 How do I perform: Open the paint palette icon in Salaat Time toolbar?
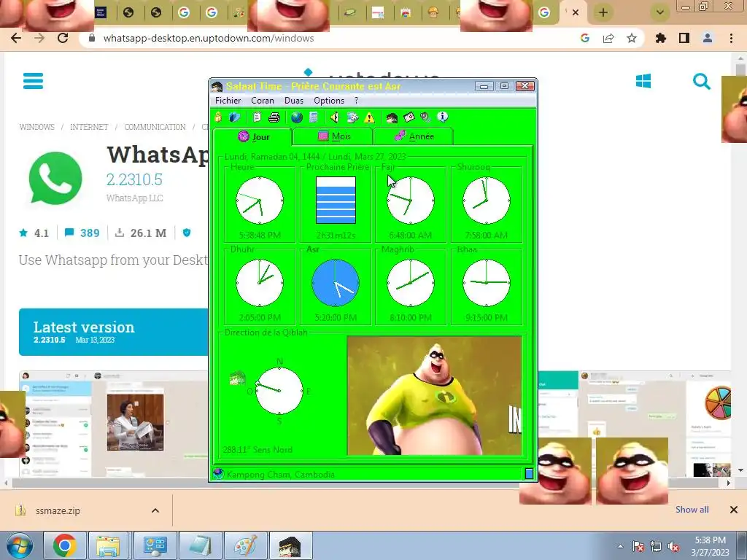point(352,117)
